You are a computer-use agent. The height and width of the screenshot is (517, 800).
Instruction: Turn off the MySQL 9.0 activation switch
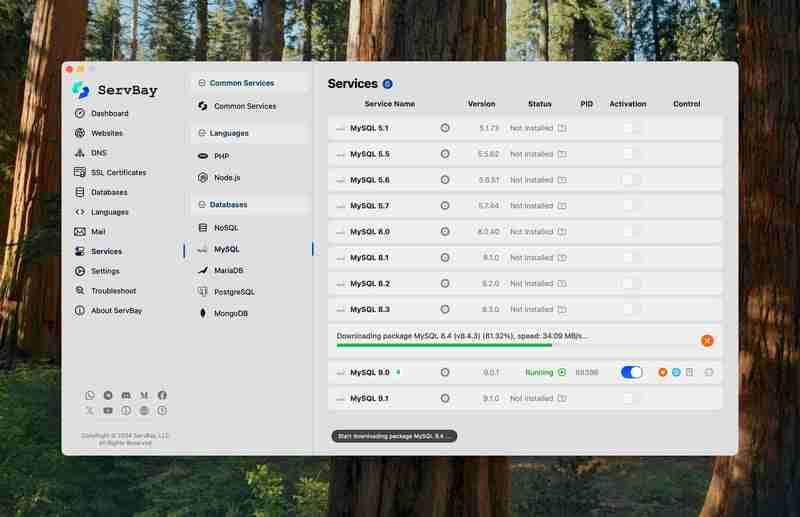tap(631, 372)
